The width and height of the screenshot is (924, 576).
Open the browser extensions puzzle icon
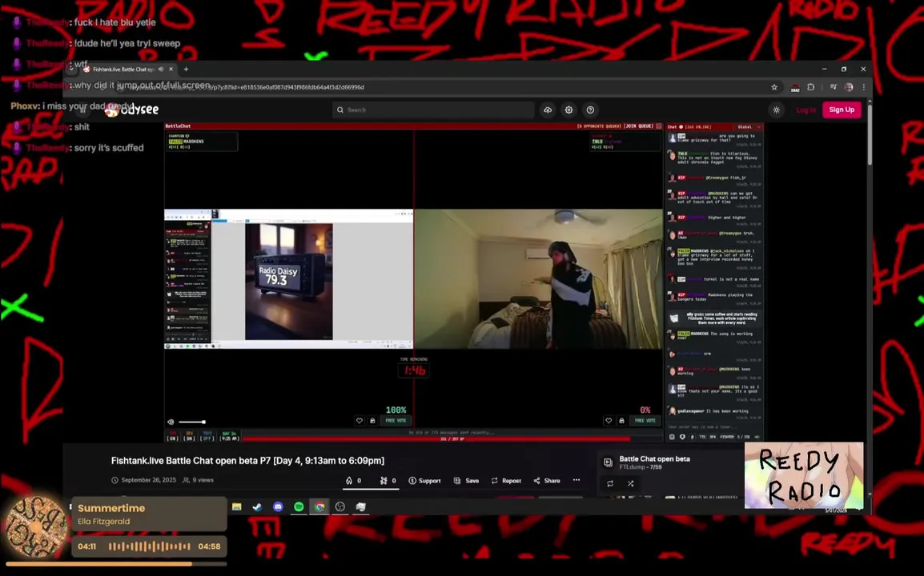tap(811, 87)
